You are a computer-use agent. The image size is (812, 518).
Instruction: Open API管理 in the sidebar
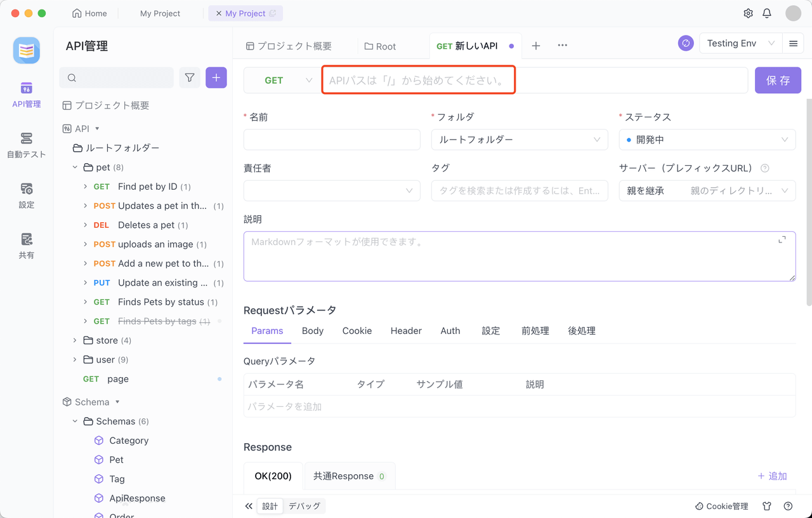point(27,95)
